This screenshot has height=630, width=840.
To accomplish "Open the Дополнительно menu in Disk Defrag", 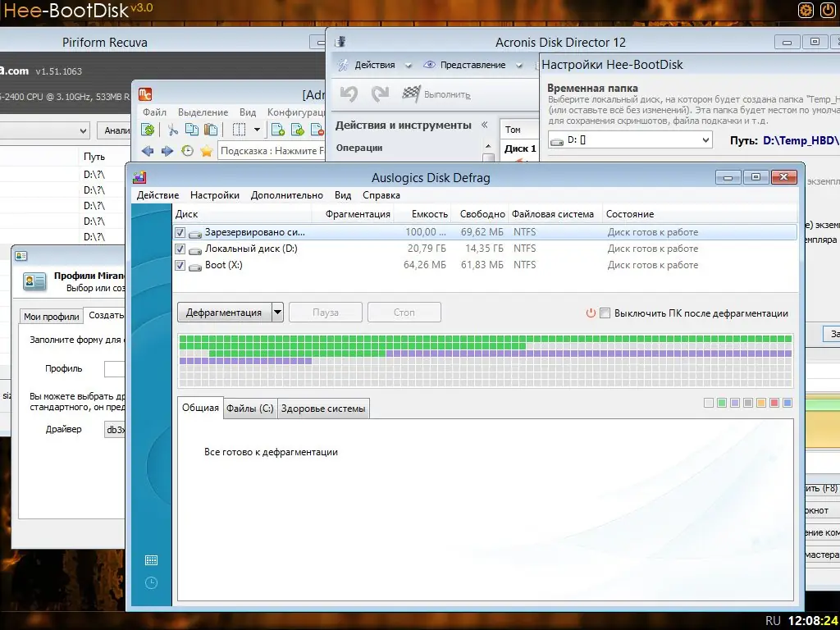I will click(286, 195).
